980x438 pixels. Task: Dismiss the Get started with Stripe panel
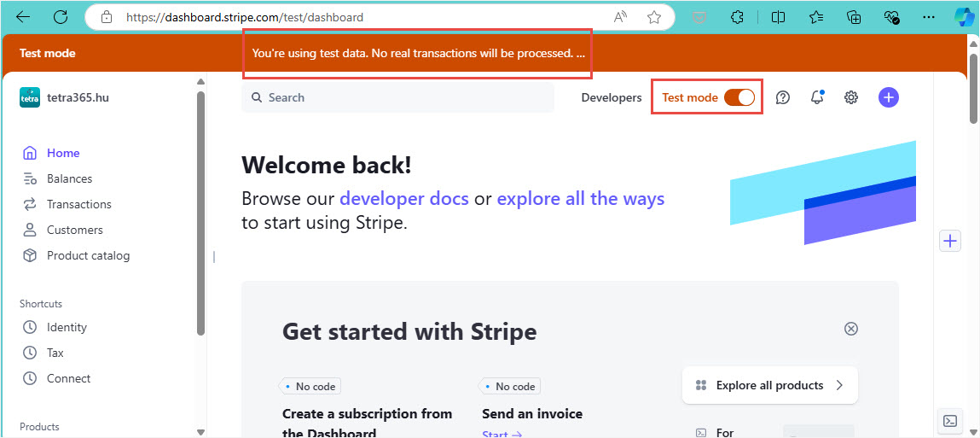[x=850, y=329]
